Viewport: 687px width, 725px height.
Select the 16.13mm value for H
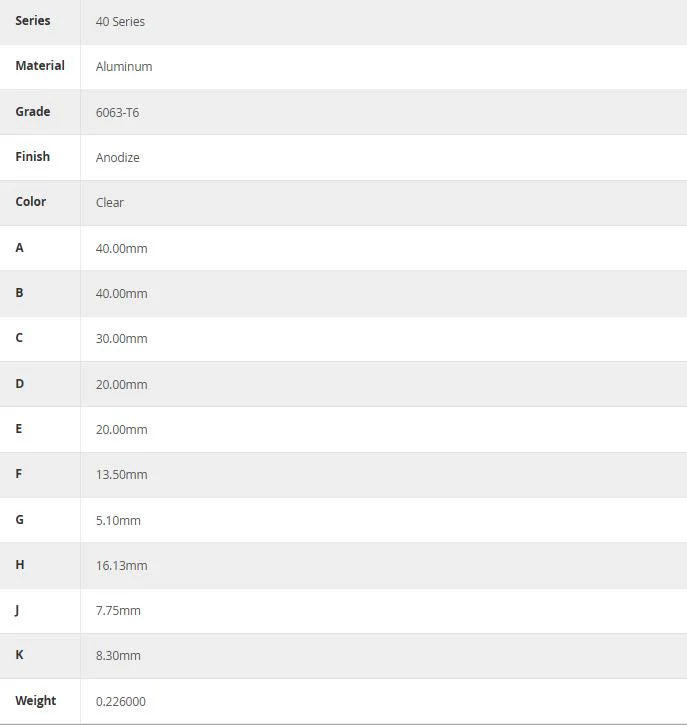coord(122,565)
